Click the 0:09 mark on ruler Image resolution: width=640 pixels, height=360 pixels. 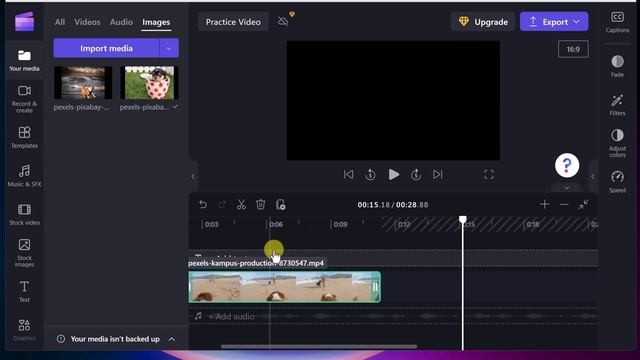[340, 224]
